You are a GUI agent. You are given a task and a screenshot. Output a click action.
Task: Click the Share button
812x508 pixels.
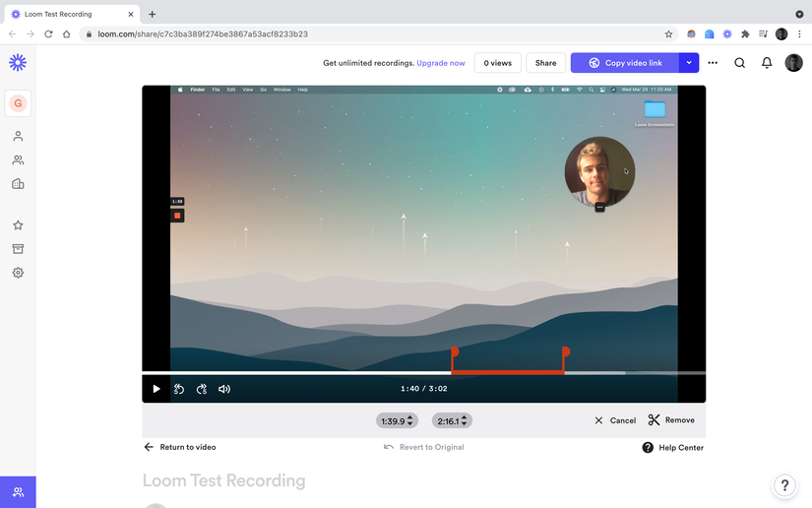point(546,63)
